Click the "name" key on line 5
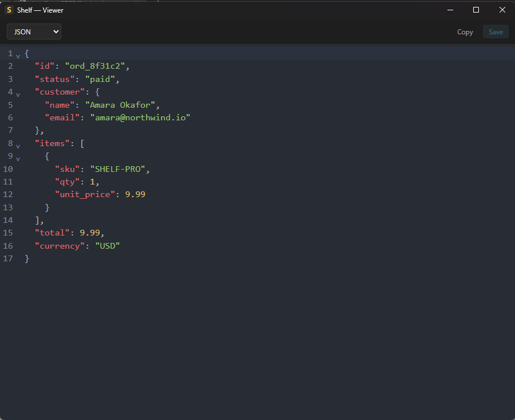 pyautogui.click(x=60, y=105)
